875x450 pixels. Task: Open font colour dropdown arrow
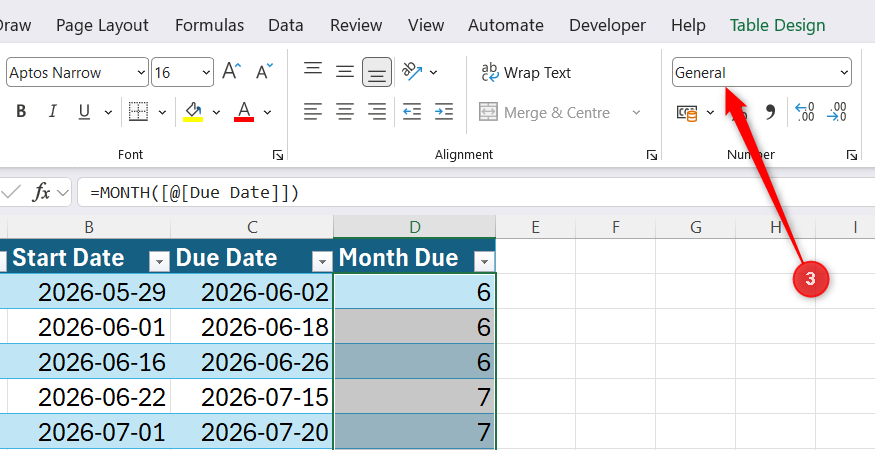(x=267, y=112)
